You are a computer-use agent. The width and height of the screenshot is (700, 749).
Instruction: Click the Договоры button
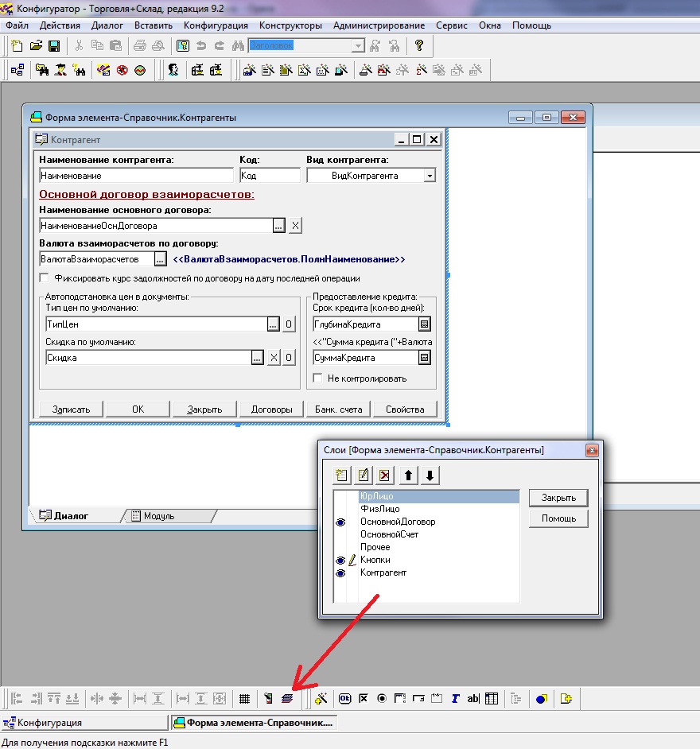[x=271, y=409]
